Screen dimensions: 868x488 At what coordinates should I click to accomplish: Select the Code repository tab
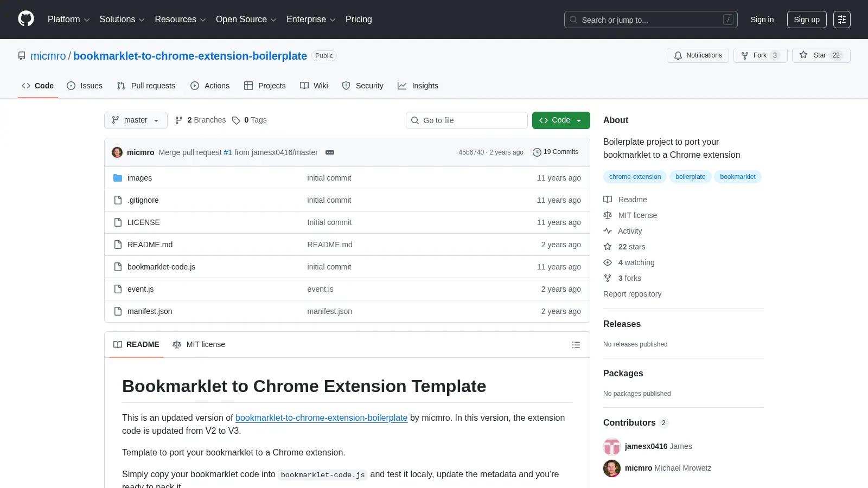click(38, 86)
